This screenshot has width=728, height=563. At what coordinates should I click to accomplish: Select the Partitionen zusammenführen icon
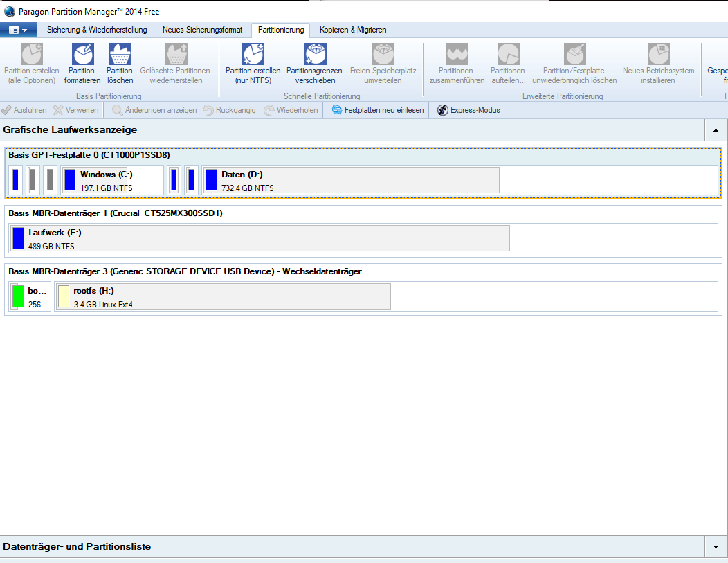pos(457,54)
